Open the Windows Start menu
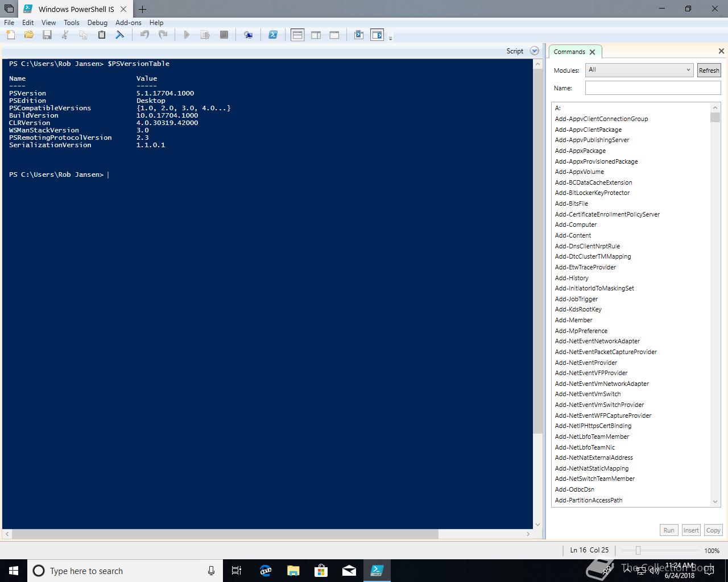The width and height of the screenshot is (728, 582). pos(14,571)
